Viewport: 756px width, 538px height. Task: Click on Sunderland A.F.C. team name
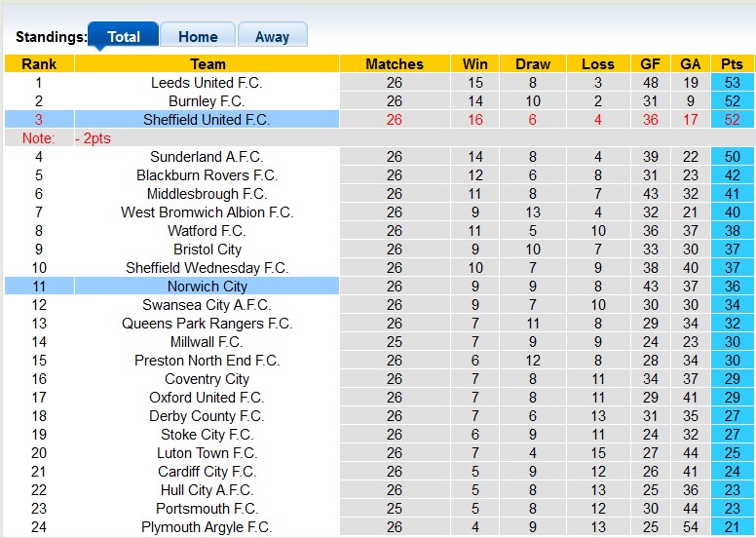[x=207, y=157]
